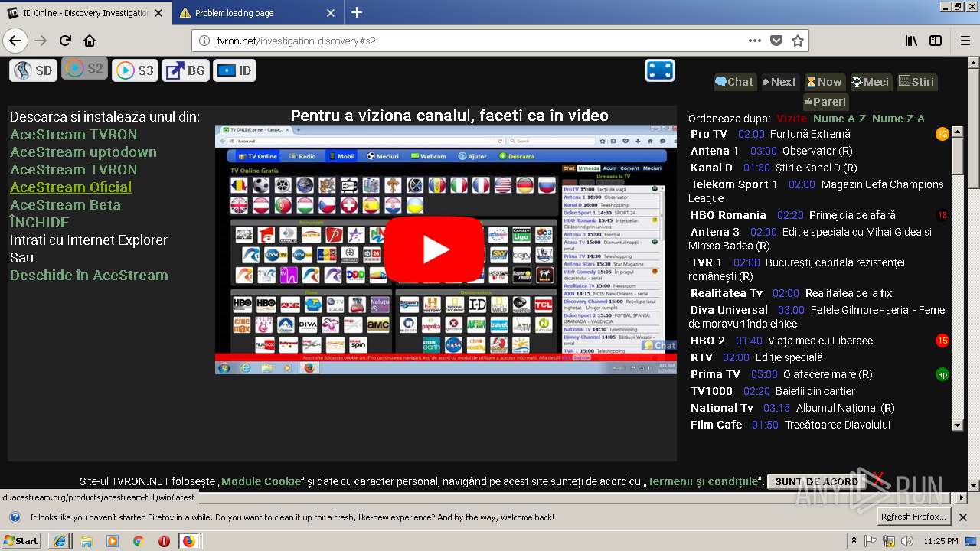Open the Next programs tab
This screenshot has height=551, width=980.
[x=779, y=82]
